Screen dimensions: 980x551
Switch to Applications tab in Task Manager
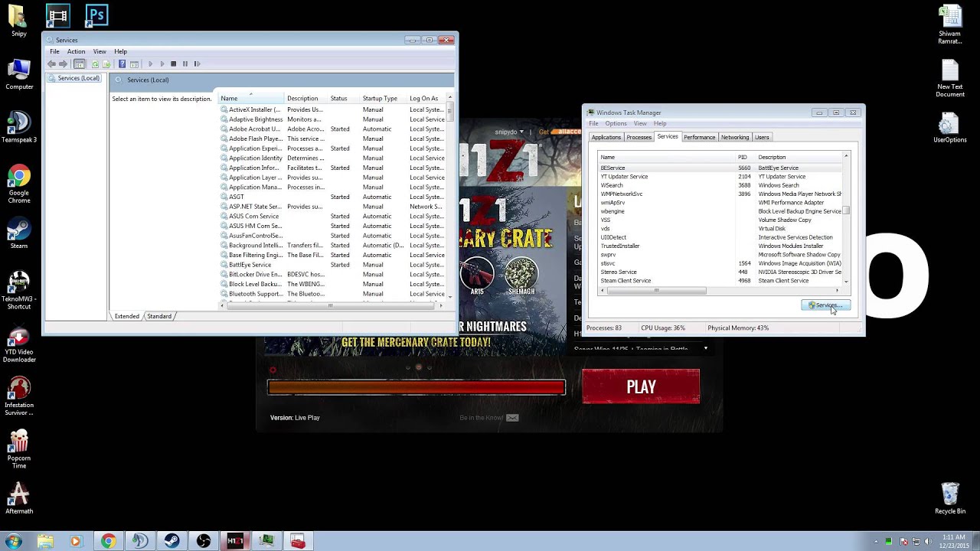606,137
